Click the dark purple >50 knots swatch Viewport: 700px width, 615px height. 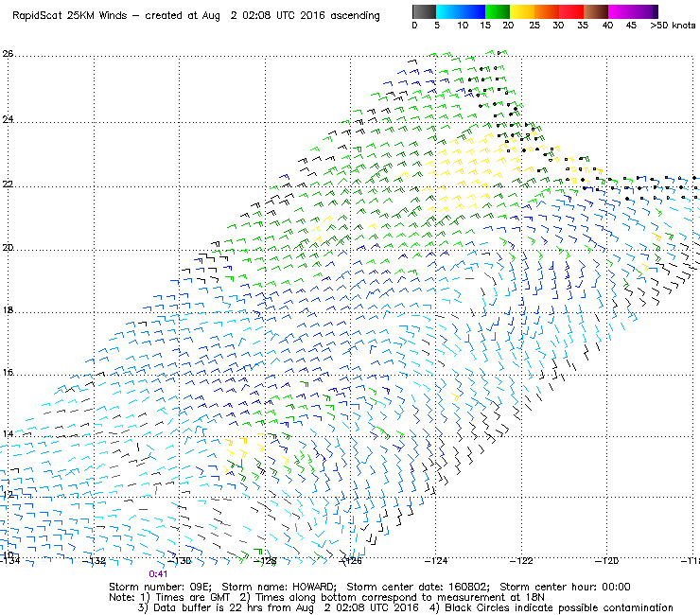pyautogui.click(x=656, y=11)
